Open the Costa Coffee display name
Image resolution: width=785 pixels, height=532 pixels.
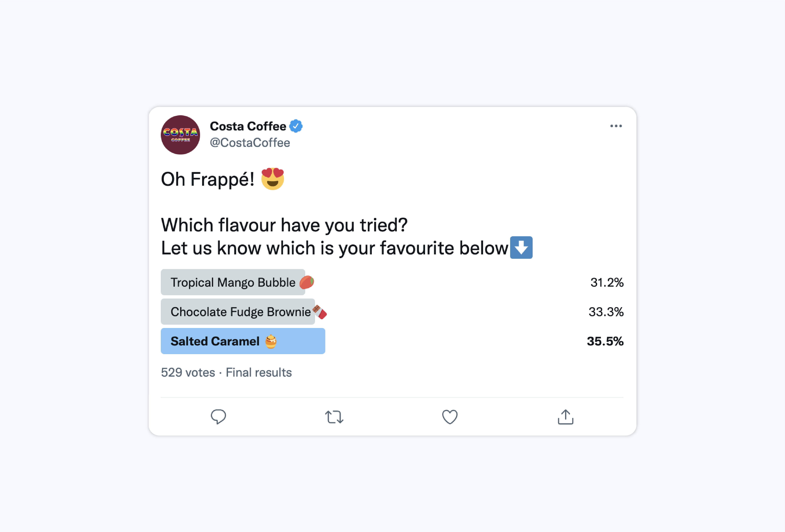pyautogui.click(x=248, y=126)
